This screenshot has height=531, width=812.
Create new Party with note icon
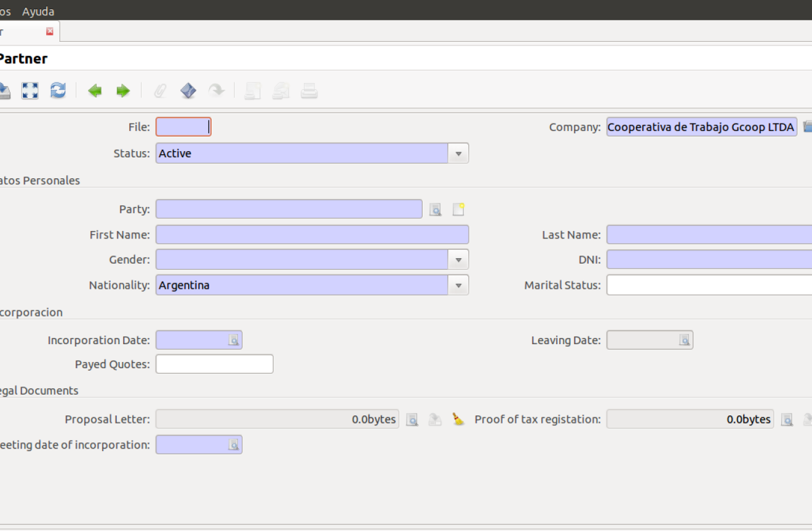point(458,210)
